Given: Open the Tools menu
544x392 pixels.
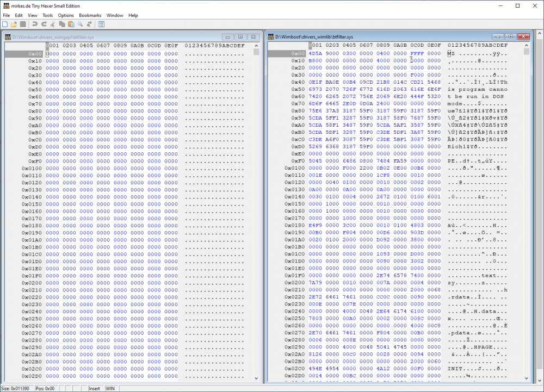Looking at the screenshot, I should pyautogui.click(x=47, y=15).
